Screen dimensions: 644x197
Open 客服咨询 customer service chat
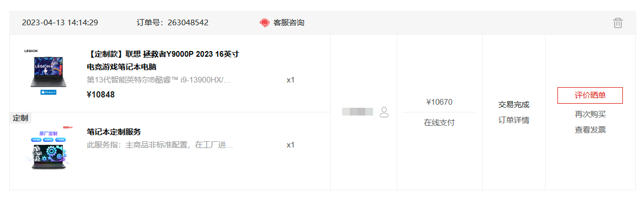point(289,23)
